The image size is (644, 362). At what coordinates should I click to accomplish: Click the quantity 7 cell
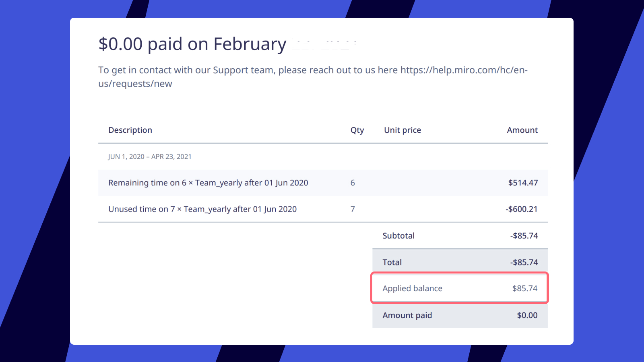pyautogui.click(x=353, y=209)
